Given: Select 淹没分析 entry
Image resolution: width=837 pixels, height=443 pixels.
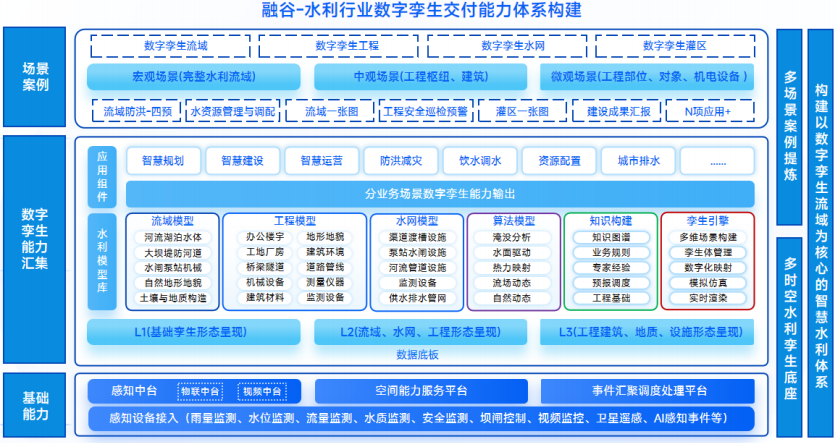Looking at the screenshot, I should (512, 237).
